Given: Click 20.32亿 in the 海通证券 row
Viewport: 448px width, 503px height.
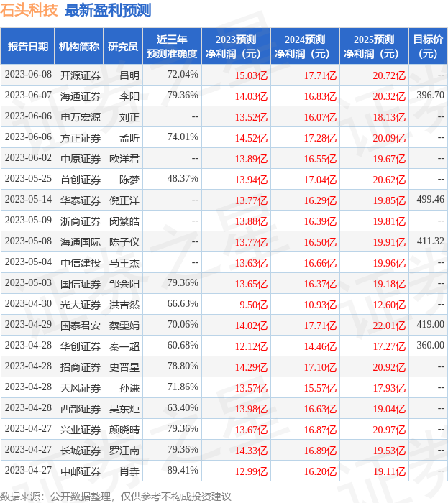Looking at the screenshot, I should [x=389, y=96].
